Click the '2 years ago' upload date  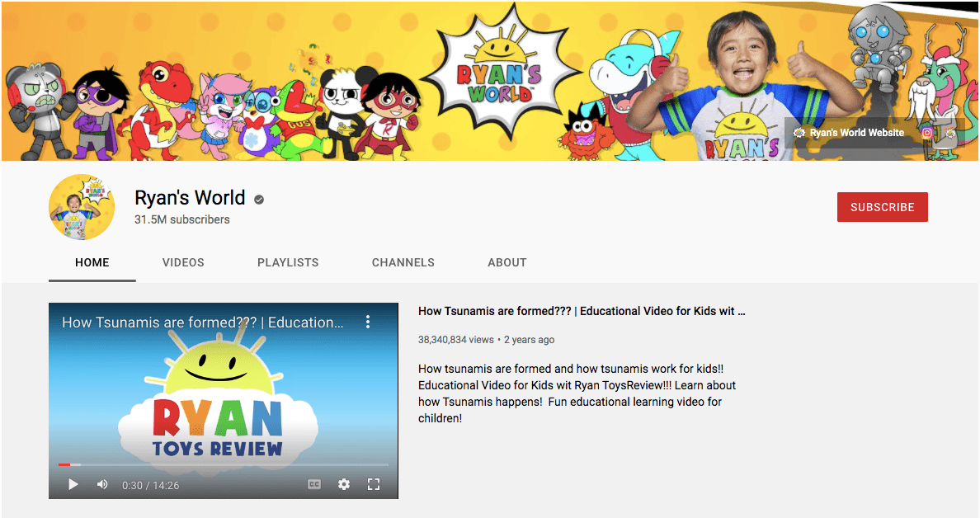530,340
